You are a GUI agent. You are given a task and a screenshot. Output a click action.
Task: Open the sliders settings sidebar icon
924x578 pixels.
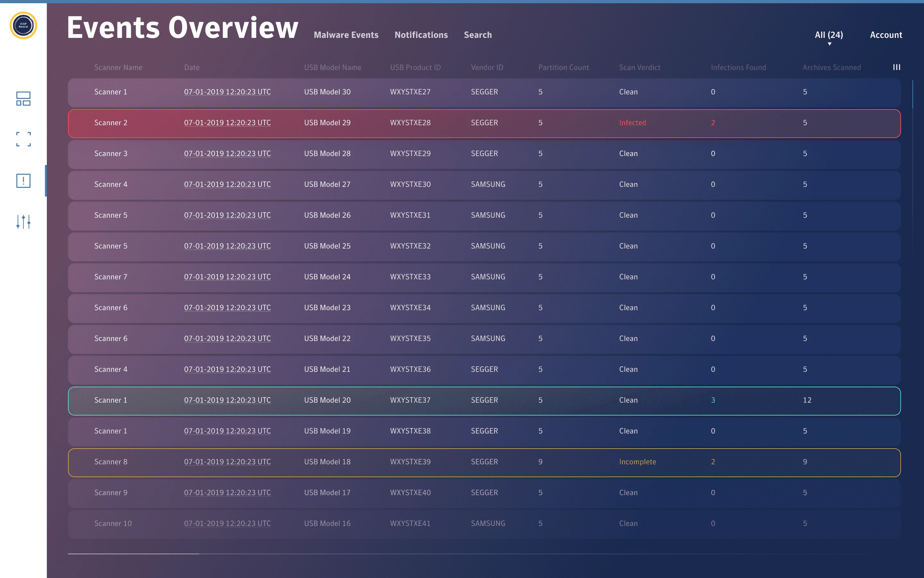[x=23, y=222]
